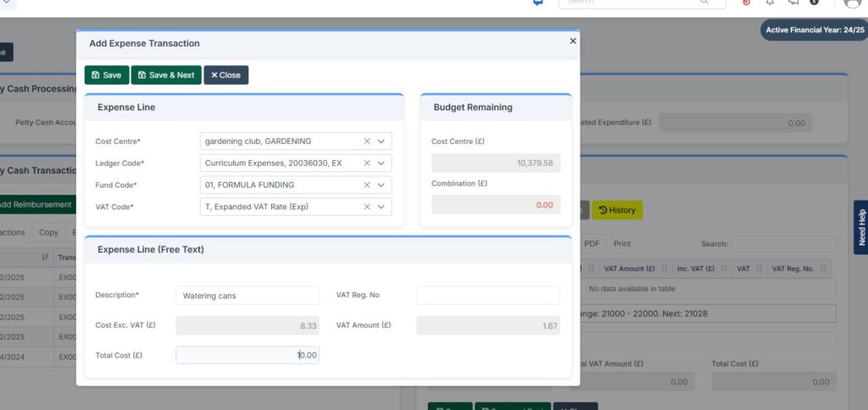
Task: Click the VAT Reg. No input field
Action: click(487, 296)
